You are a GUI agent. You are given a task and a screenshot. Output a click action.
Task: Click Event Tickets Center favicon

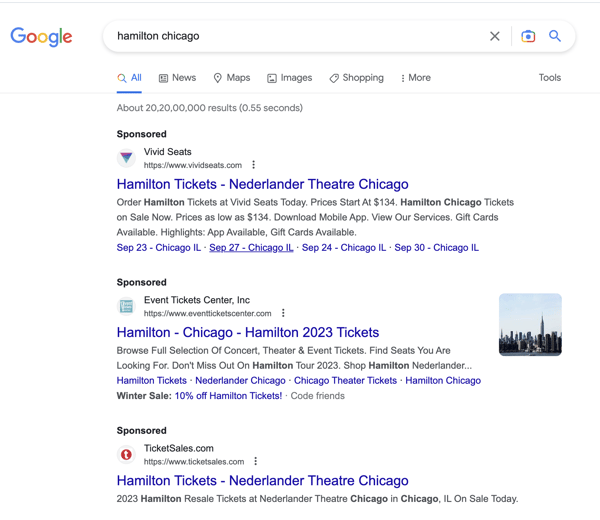pos(126,306)
